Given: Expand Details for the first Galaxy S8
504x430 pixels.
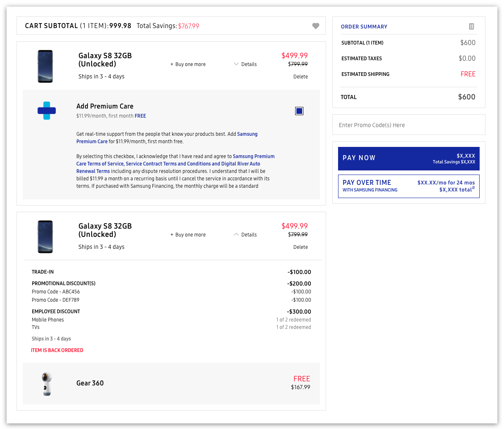Looking at the screenshot, I should (245, 64).
